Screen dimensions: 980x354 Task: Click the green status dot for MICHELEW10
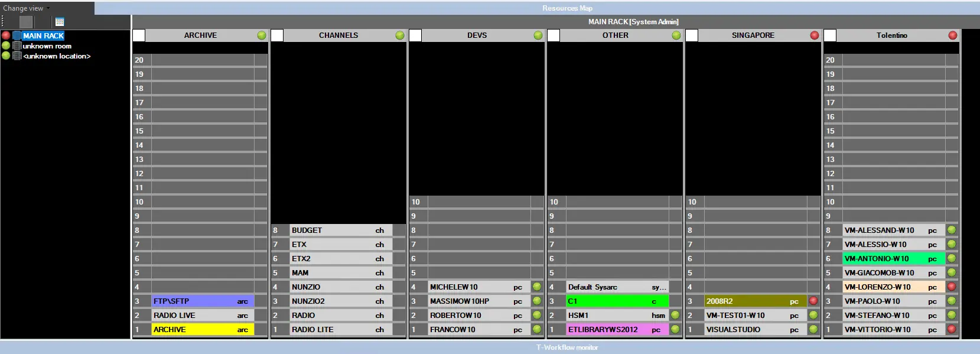tap(537, 287)
